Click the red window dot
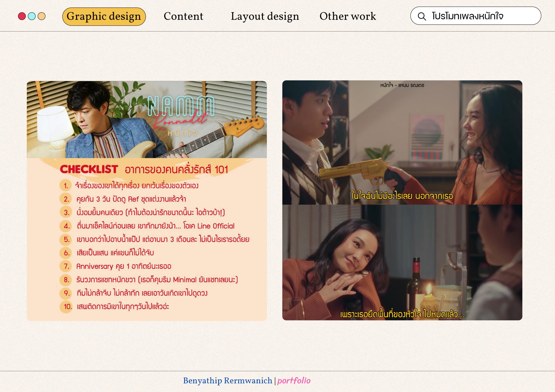The image size is (555, 392). tap(22, 16)
